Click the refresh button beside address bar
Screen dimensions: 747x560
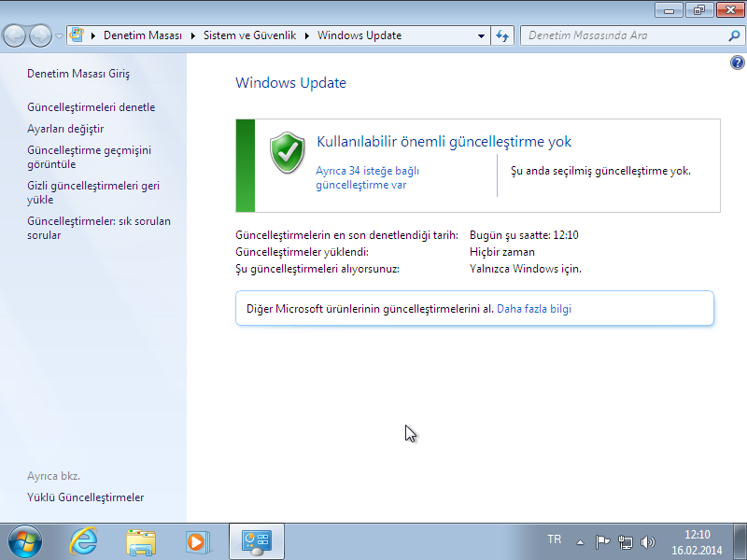[502, 35]
